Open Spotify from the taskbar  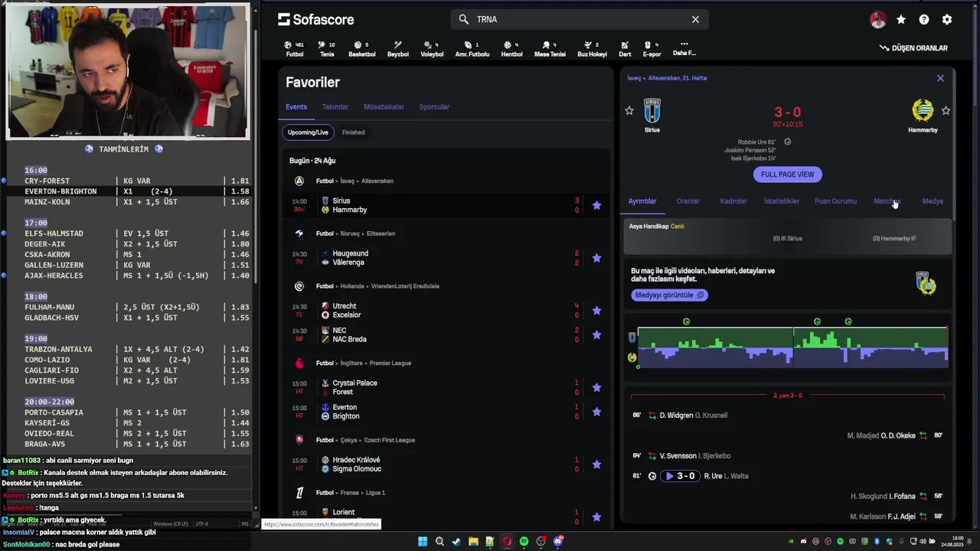click(524, 542)
